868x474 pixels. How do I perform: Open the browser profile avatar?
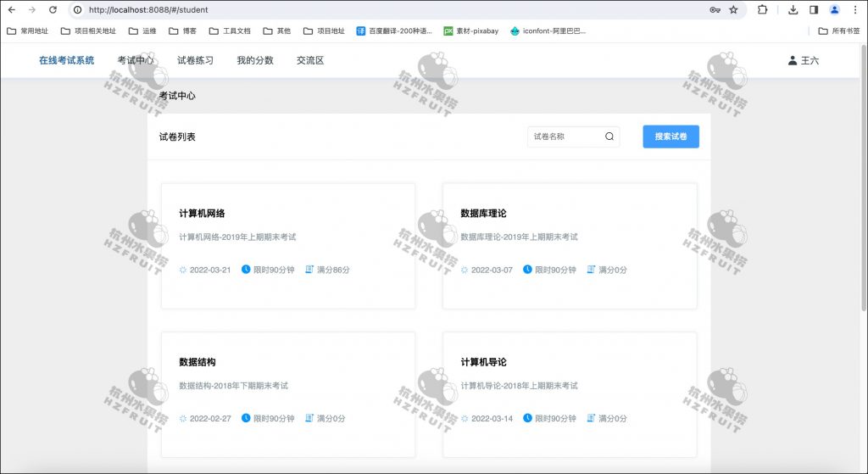point(834,10)
